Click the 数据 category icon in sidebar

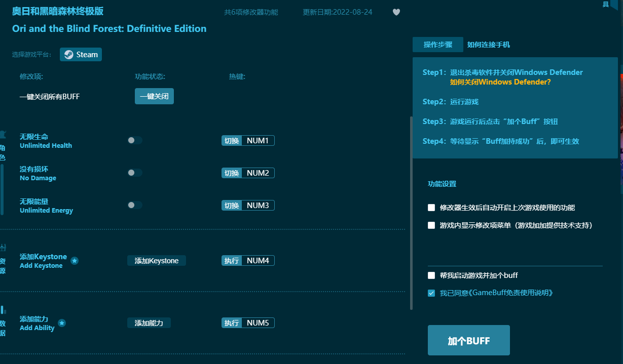3,310
